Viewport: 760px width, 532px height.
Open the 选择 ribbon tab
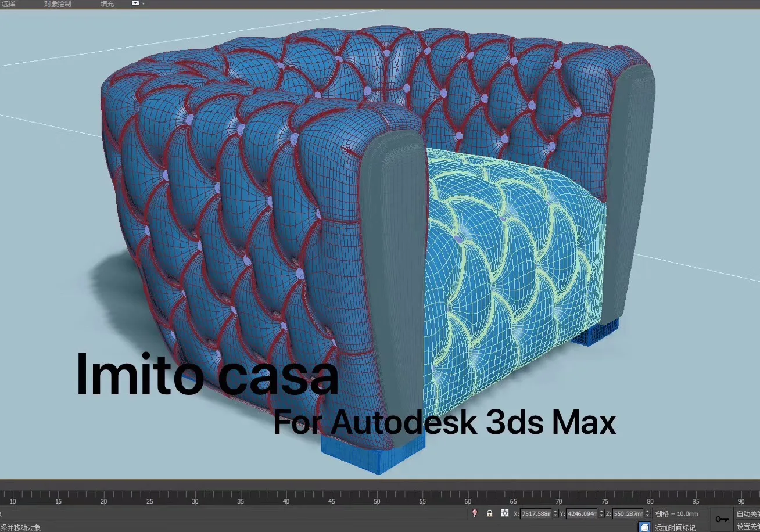(8, 3)
